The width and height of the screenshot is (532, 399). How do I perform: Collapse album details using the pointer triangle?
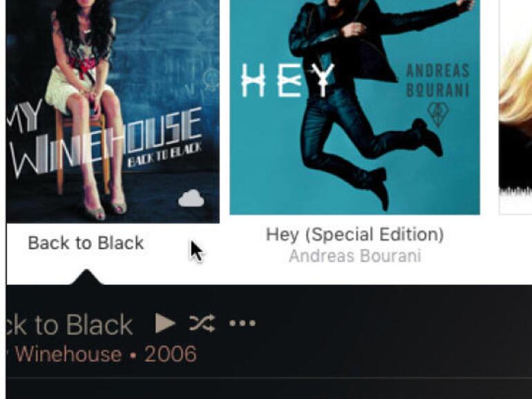[86, 278]
